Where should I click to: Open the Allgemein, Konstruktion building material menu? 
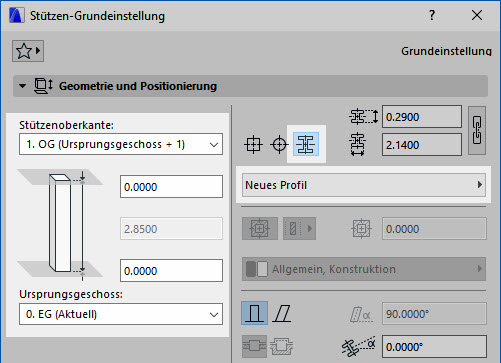[364, 269]
